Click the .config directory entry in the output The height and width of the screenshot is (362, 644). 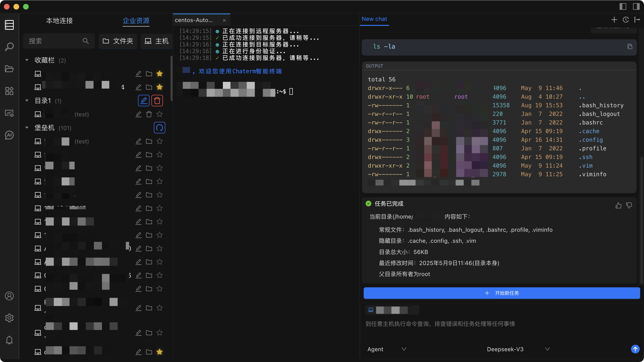pyautogui.click(x=591, y=140)
